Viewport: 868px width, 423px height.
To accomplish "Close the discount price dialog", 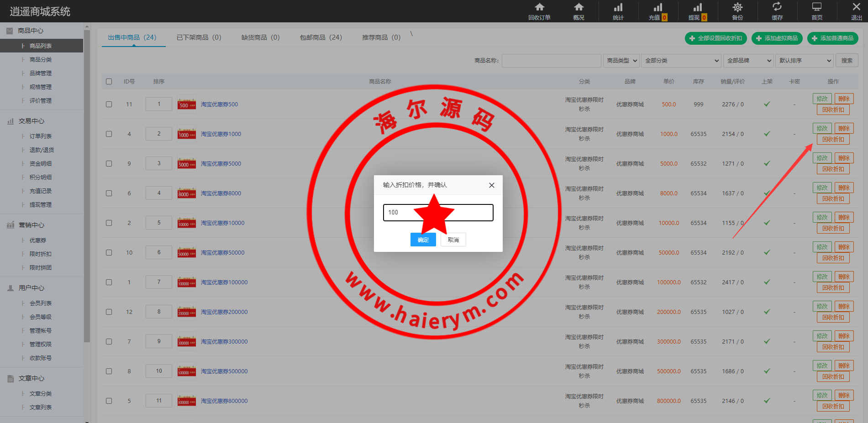I will (491, 185).
